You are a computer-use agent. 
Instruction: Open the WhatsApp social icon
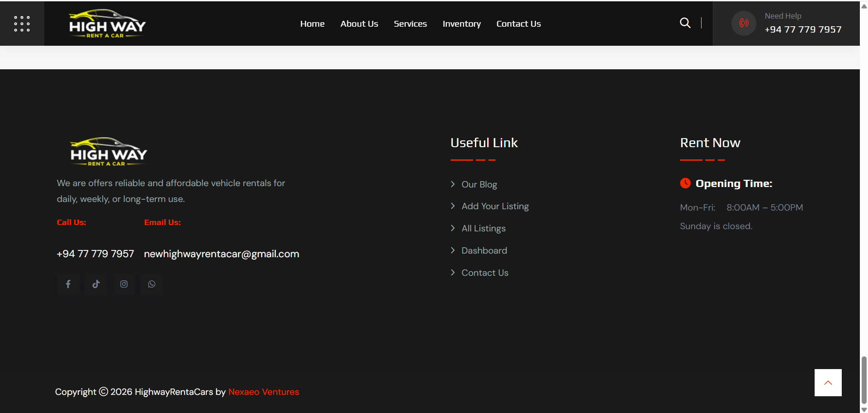pyautogui.click(x=151, y=284)
